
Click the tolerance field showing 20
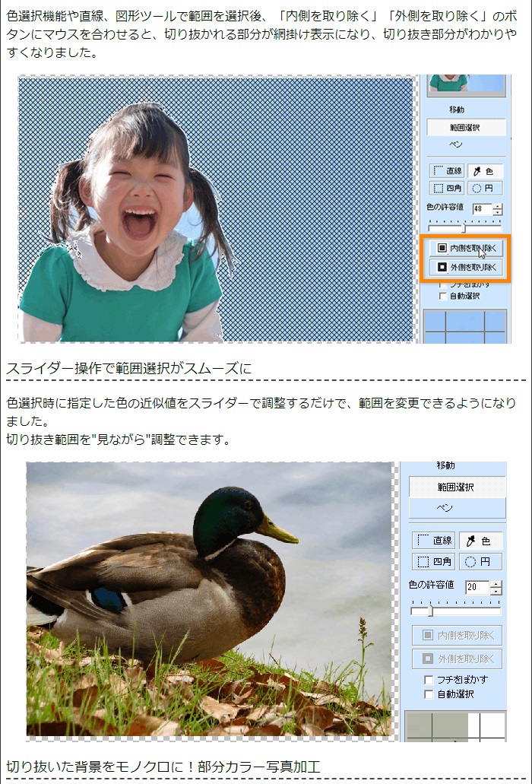point(477,588)
